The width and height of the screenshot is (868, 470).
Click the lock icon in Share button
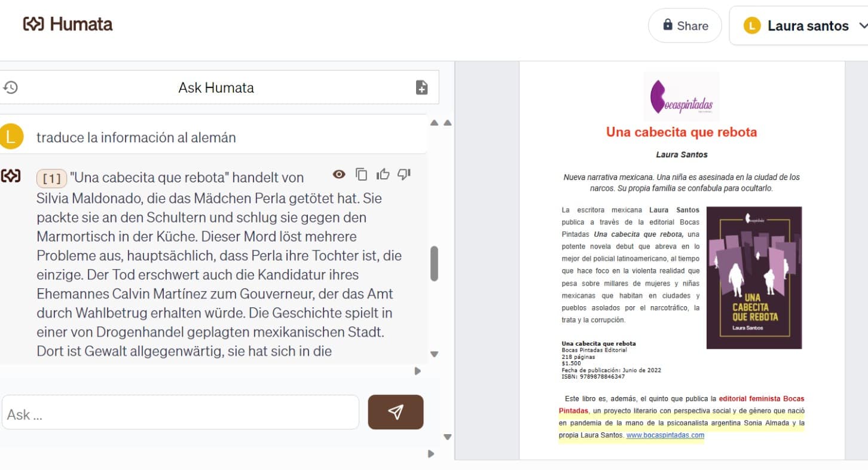668,25
